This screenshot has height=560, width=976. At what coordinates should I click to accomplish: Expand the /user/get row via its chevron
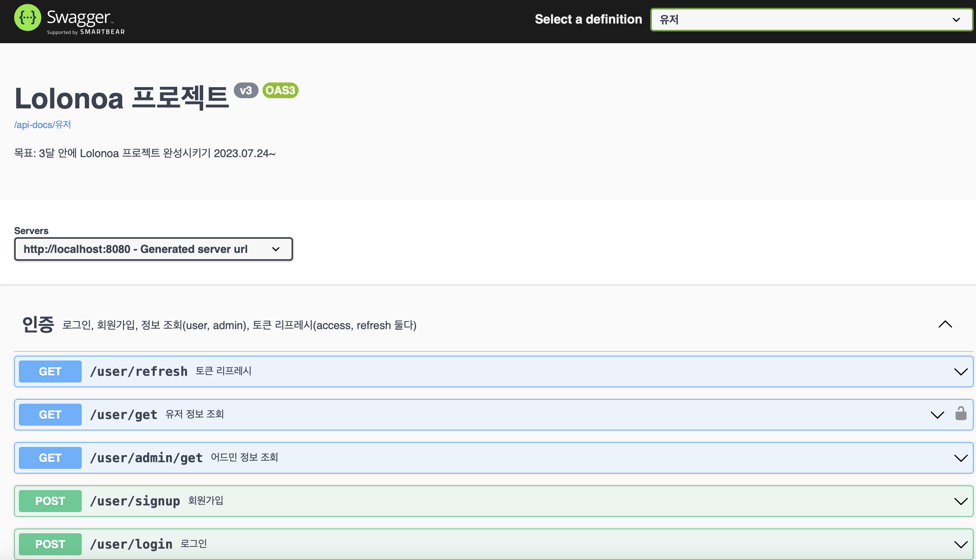click(x=937, y=415)
